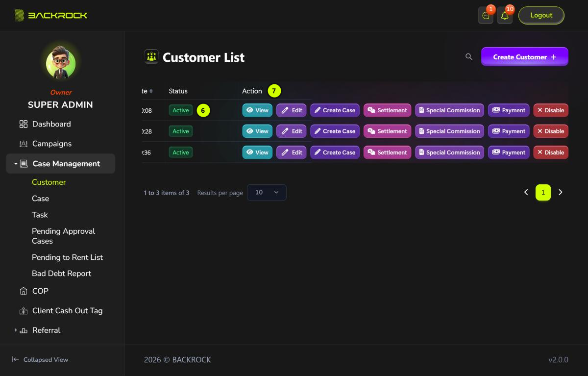Open Payment for the third customer
This screenshot has width=588, height=376.
(509, 152)
